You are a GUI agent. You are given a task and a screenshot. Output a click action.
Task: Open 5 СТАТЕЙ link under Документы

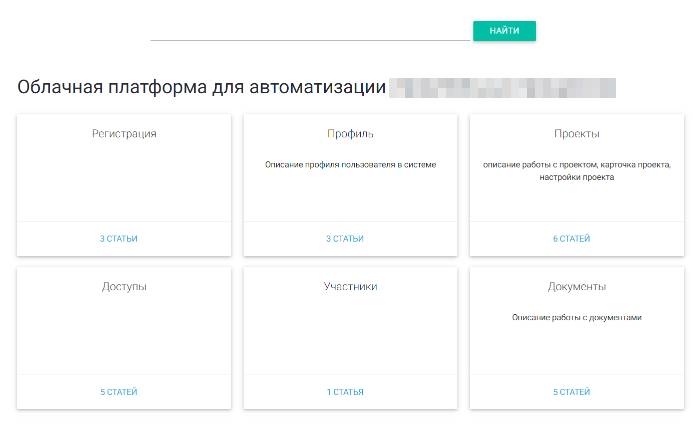pyautogui.click(x=571, y=392)
